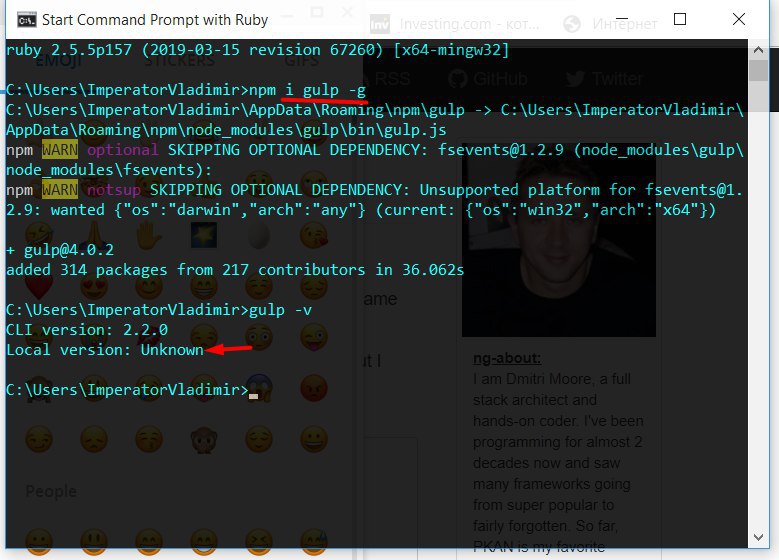
Task: Click the Command Prompt title bar icon
Action: click(x=26, y=20)
